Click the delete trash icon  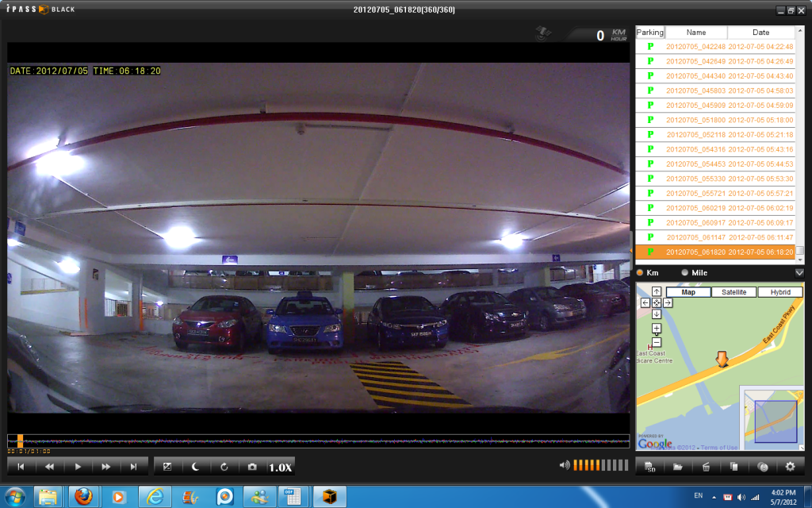click(x=706, y=467)
